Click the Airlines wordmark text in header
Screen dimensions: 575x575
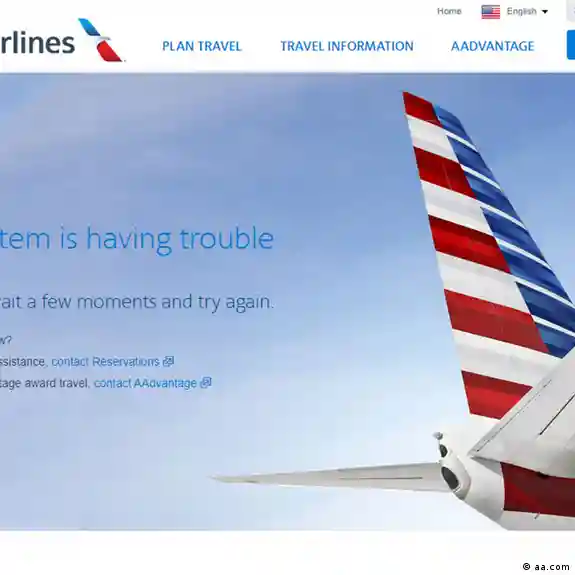pos(37,43)
